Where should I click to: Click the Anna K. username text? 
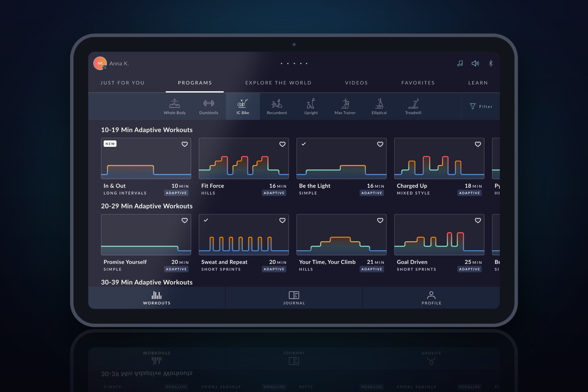119,64
